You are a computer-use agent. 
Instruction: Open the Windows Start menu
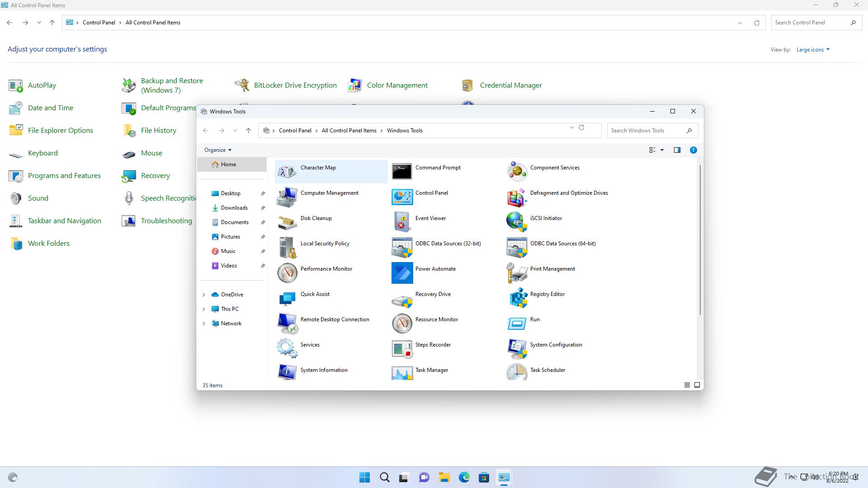tap(364, 477)
